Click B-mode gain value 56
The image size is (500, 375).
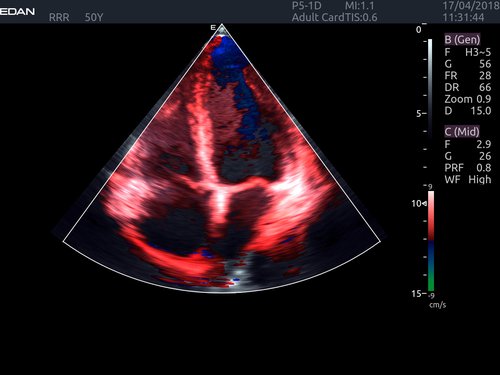(x=485, y=64)
